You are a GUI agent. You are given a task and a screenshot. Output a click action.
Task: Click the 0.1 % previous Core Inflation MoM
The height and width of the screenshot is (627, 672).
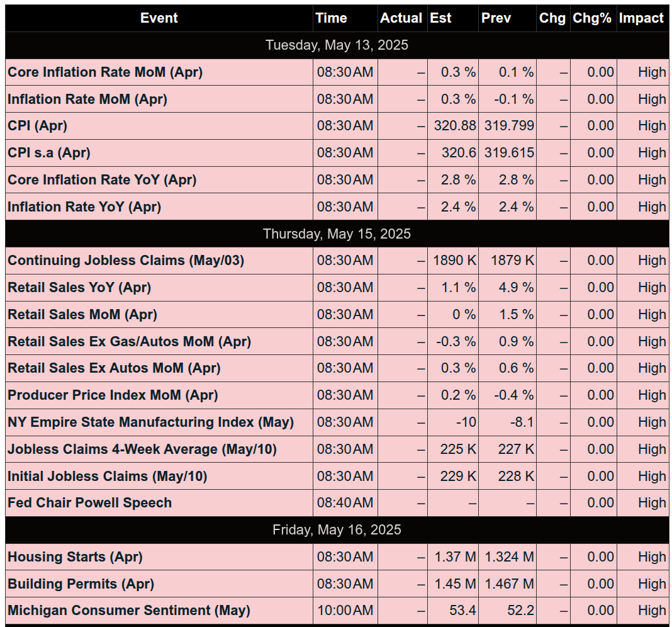(517, 72)
